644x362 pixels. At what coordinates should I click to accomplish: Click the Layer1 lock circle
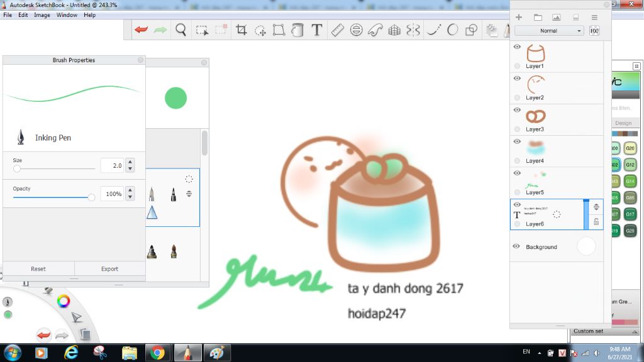coord(517,66)
